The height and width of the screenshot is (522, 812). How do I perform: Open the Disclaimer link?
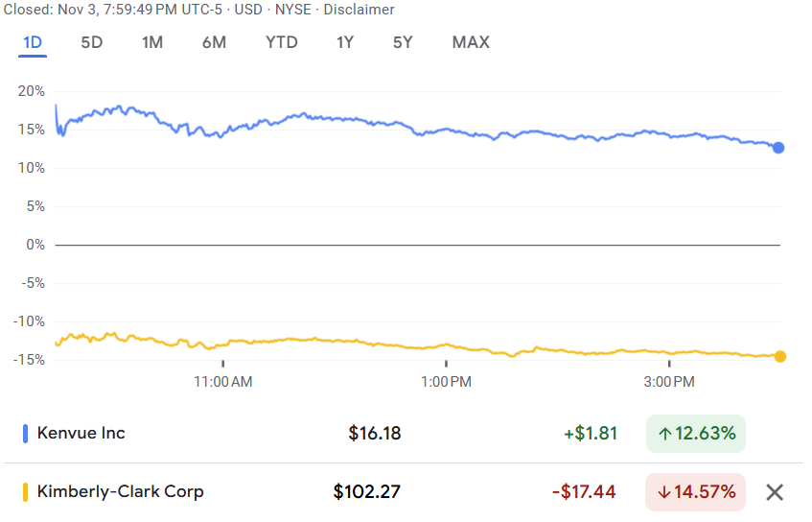[361, 10]
